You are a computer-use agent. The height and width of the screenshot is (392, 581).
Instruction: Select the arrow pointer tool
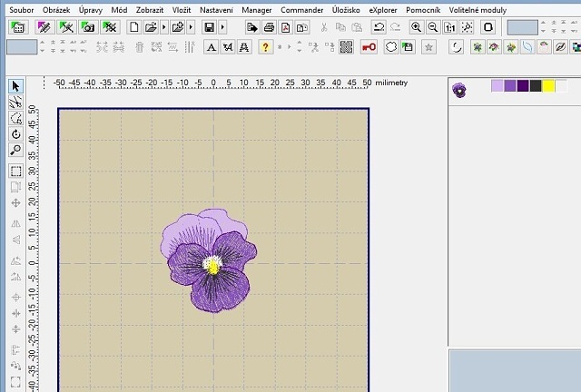[x=15, y=86]
